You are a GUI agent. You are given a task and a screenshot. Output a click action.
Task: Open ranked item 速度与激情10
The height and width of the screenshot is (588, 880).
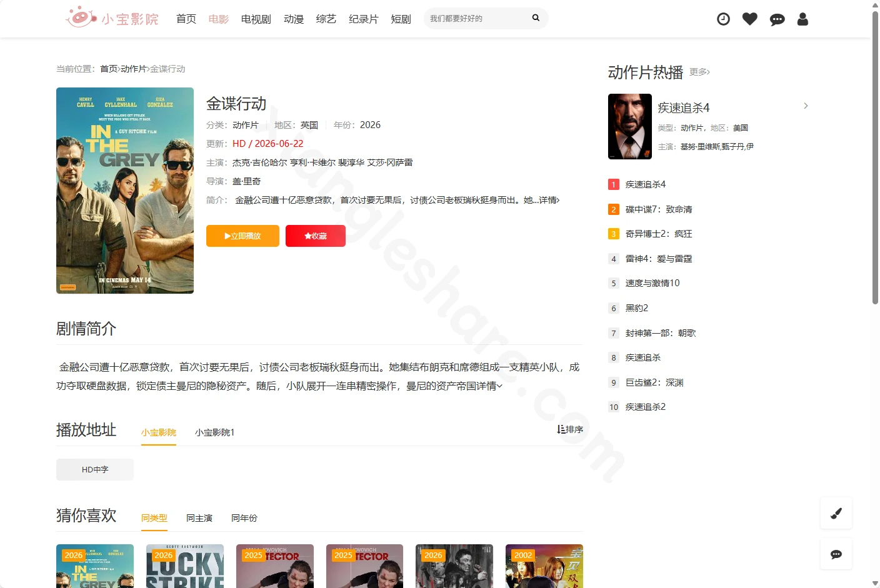pos(652,283)
